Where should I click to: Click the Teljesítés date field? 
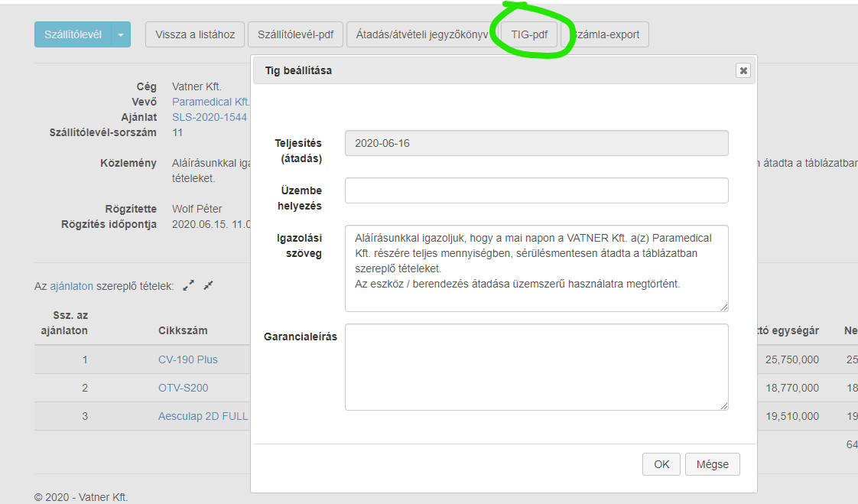coord(536,143)
